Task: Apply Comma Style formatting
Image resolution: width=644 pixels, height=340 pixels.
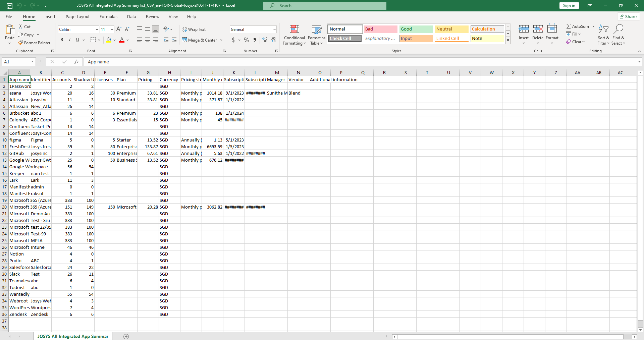Action: pyautogui.click(x=255, y=40)
